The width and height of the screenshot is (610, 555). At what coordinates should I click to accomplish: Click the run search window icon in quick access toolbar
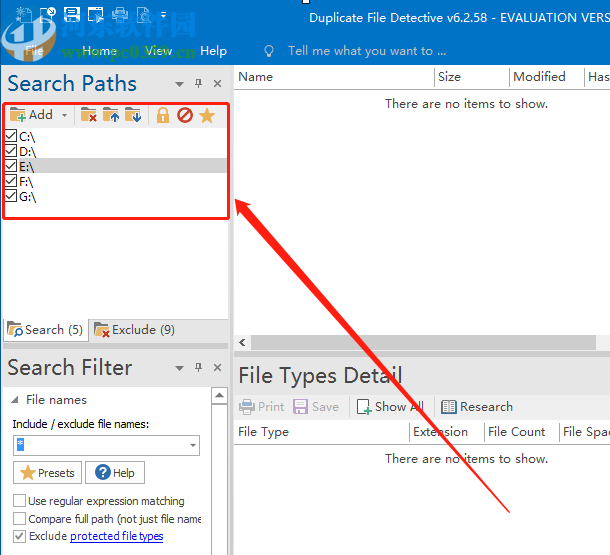coord(96,15)
